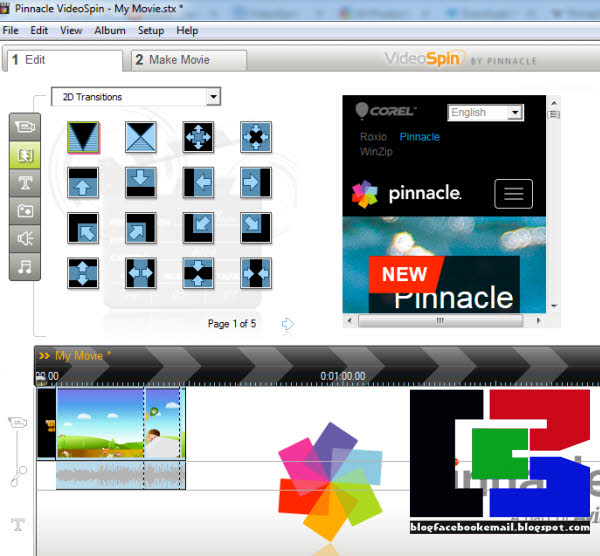Go to next page of transitions
The image size is (600, 556).
pos(287,324)
